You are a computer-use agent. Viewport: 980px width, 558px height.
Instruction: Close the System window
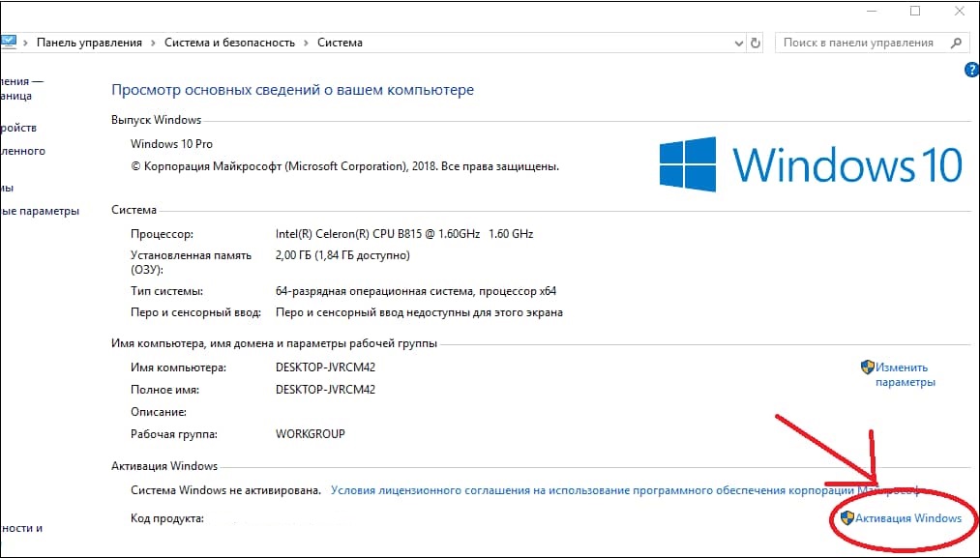pos(960,12)
